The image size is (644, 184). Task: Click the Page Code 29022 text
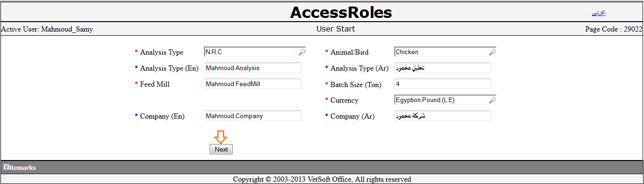coord(614,29)
